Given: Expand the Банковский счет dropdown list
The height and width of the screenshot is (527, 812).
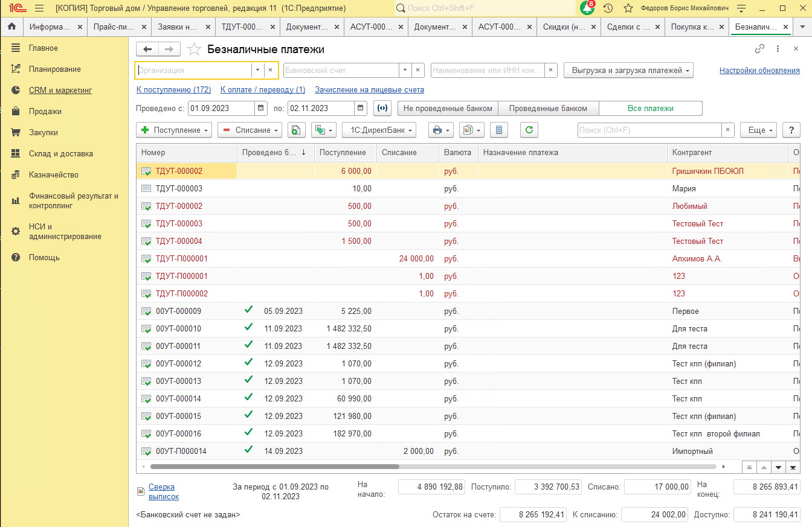Looking at the screenshot, I should (405, 70).
